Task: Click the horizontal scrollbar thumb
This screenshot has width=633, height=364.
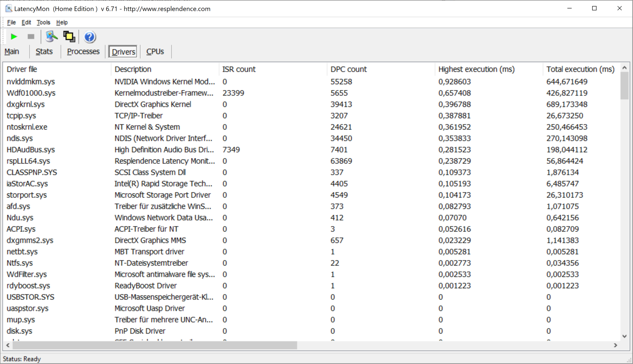Action: [155, 345]
